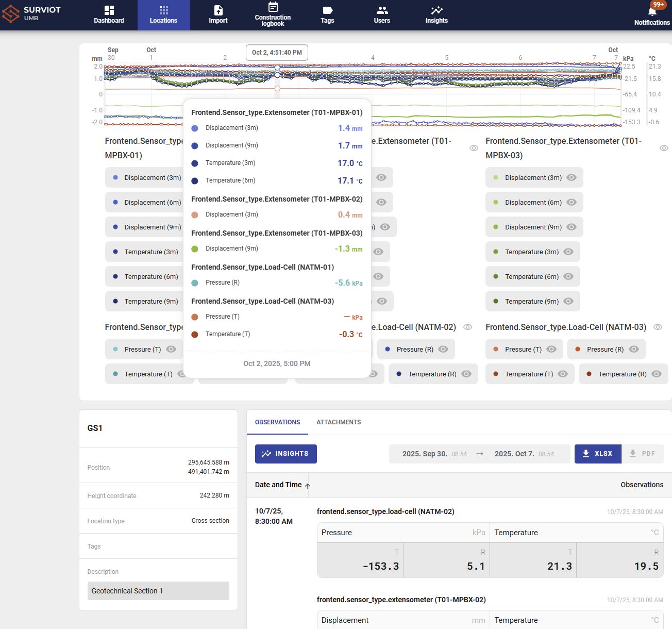Download data with the XLSX button
The height and width of the screenshot is (629, 672).
pos(597,454)
